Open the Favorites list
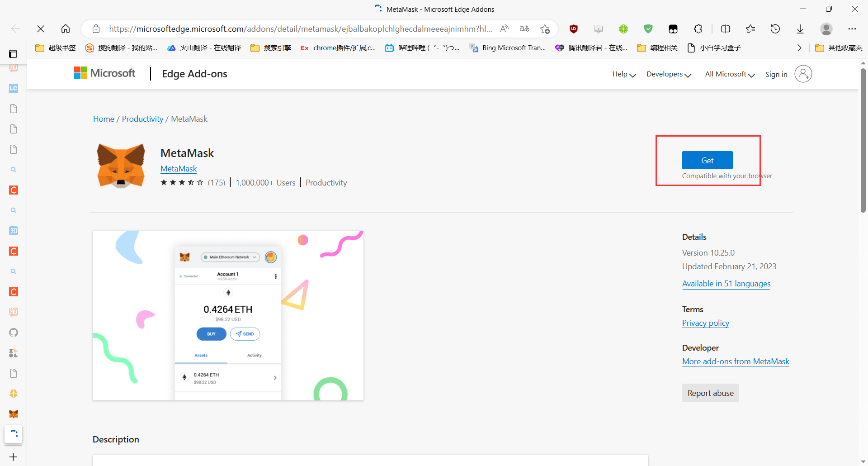 tap(750, 29)
